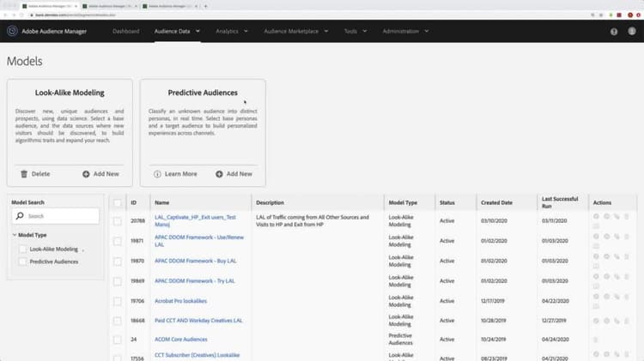This screenshot has width=644, height=361.
Task: Click Learn More in Predictive Audiences card
Action: pos(175,174)
